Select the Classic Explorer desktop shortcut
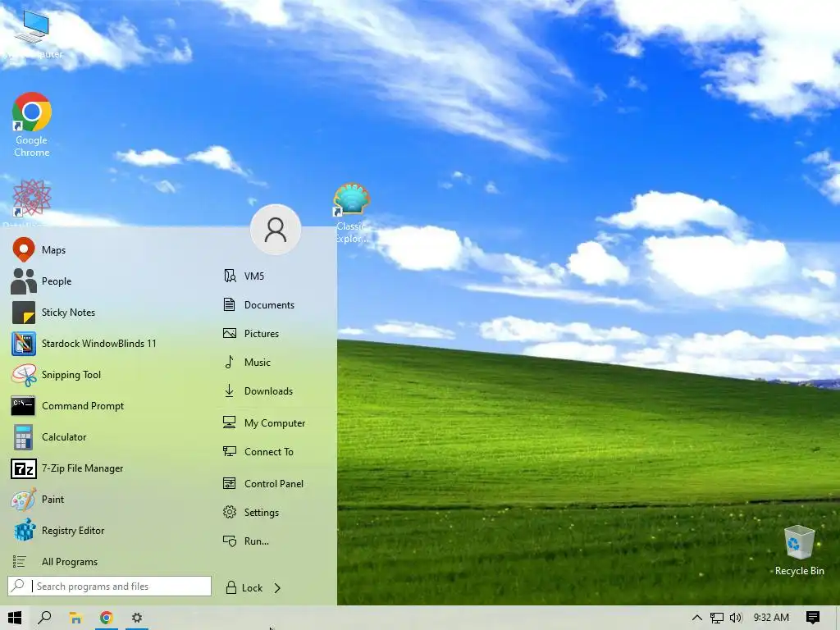The image size is (840, 630). [x=351, y=212]
